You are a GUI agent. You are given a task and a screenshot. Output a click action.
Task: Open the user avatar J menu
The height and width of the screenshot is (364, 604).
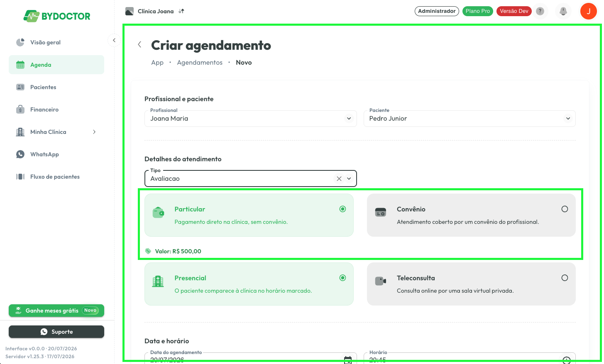[x=588, y=11]
